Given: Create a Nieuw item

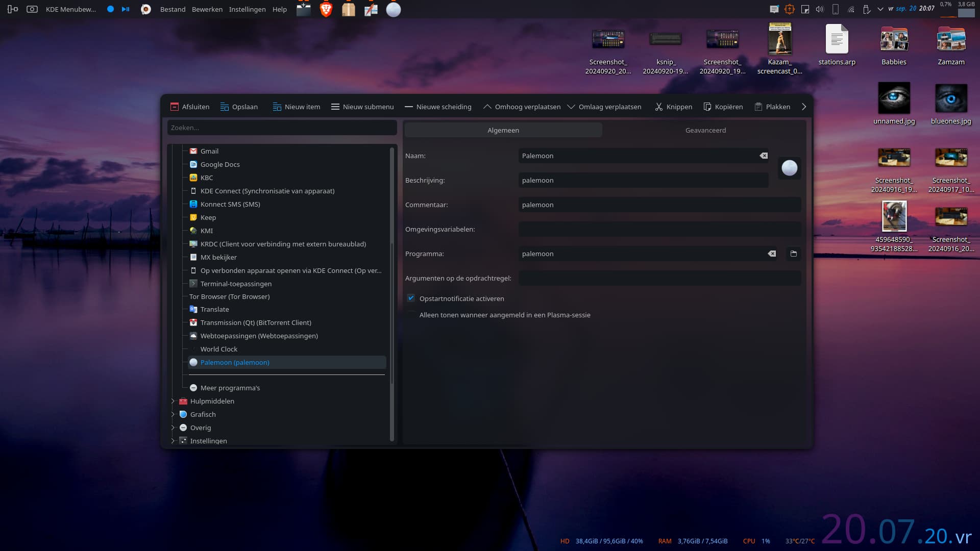Looking at the screenshot, I should [x=297, y=107].
